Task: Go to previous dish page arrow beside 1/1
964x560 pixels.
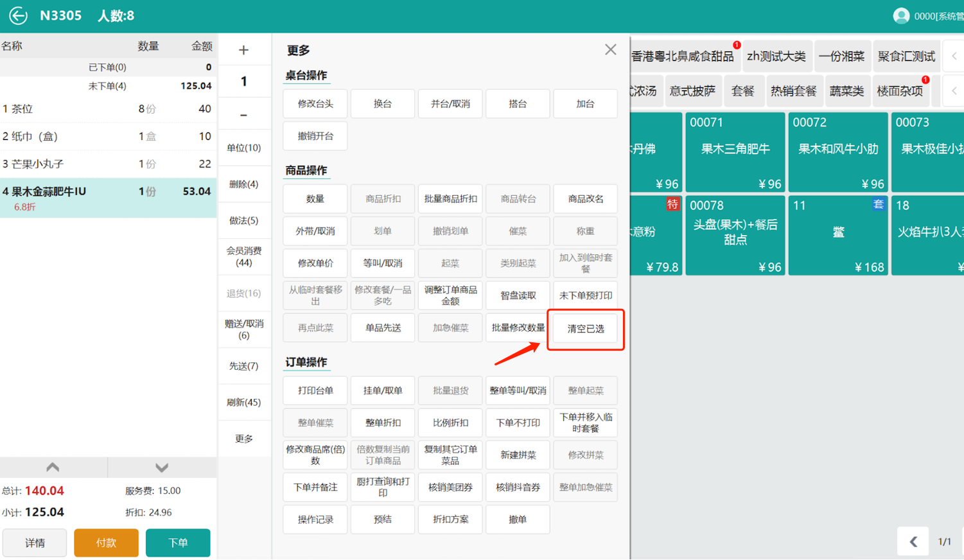Action: click(x=913, y=542)
